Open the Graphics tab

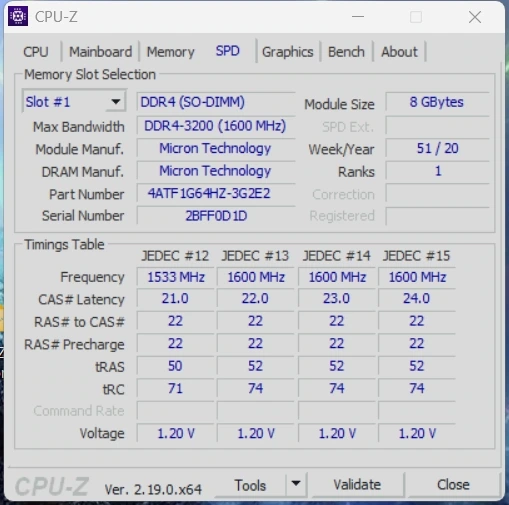[x=288, y=52]
